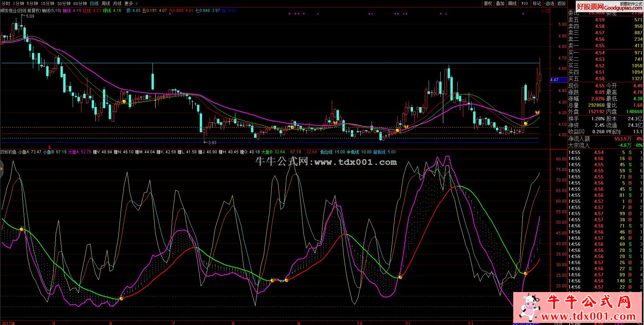Select the 60分钟 period tab

80,3
